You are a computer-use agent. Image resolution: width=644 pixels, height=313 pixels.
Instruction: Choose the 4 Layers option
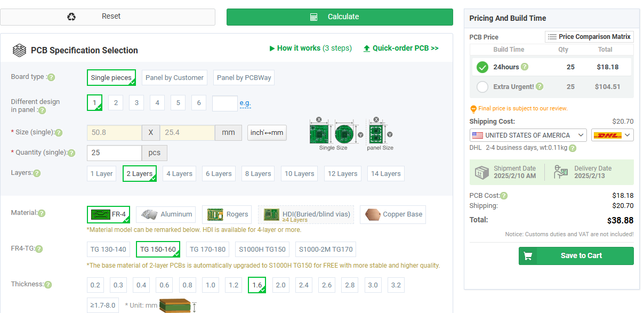coord(179,174)
